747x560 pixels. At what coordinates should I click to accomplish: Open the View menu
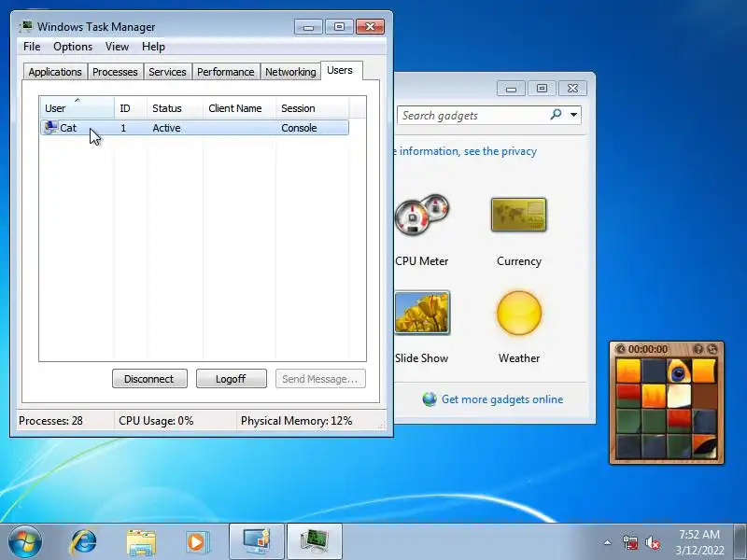pyautogui.click(x=118, y=47)
